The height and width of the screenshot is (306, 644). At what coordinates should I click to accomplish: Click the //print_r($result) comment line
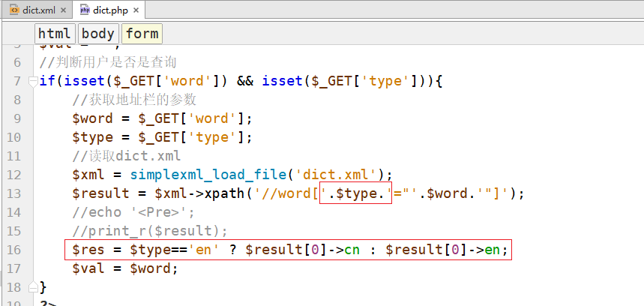[149, 231]
